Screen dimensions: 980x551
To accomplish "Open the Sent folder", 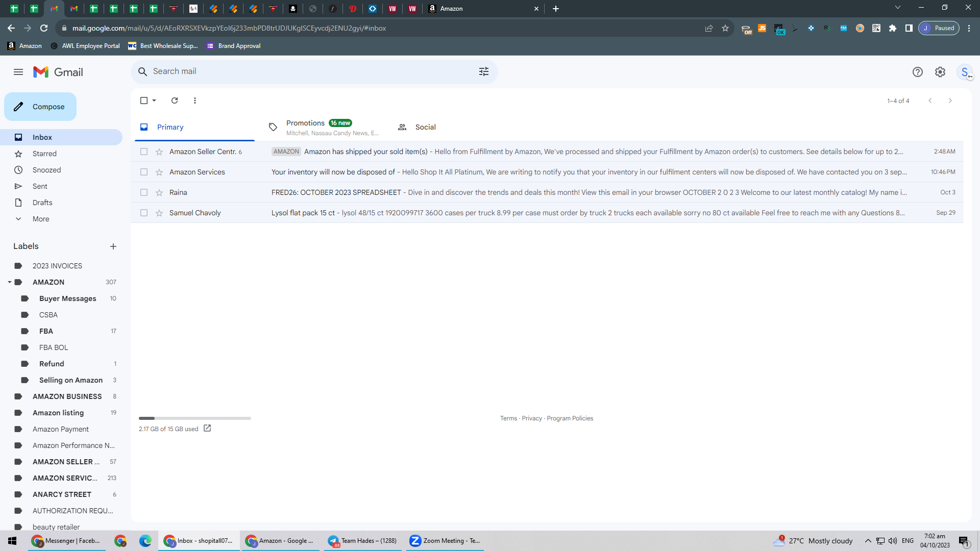I will (61, 186).
